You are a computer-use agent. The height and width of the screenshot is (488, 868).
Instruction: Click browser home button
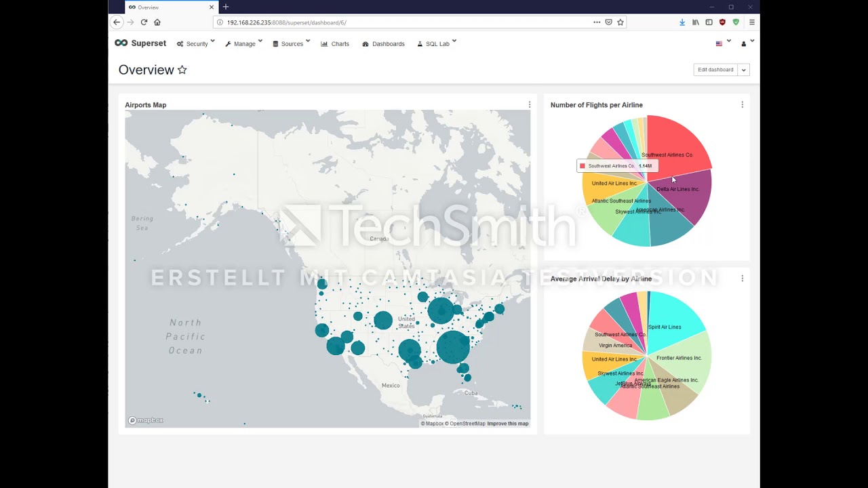(x=157, y=22)
